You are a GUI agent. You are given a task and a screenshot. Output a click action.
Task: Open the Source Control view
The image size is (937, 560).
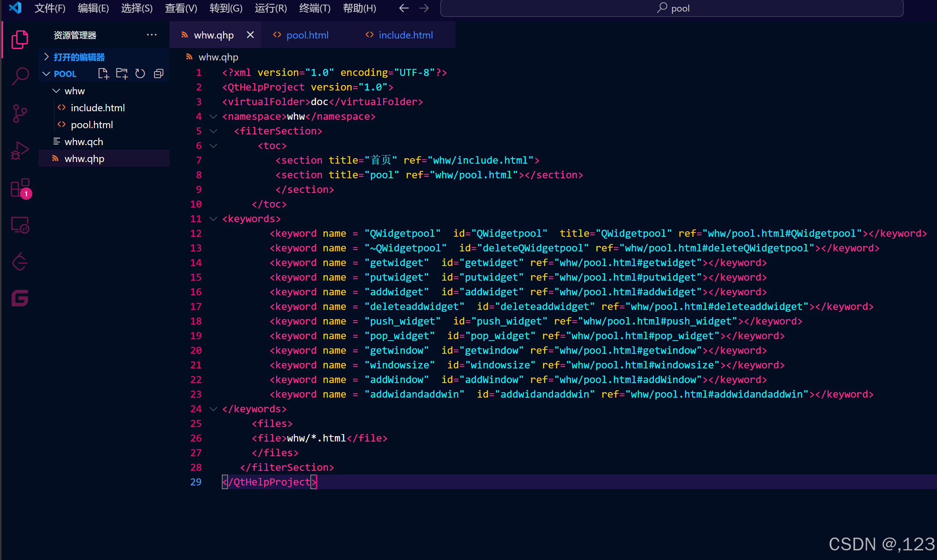click(20, 114)
